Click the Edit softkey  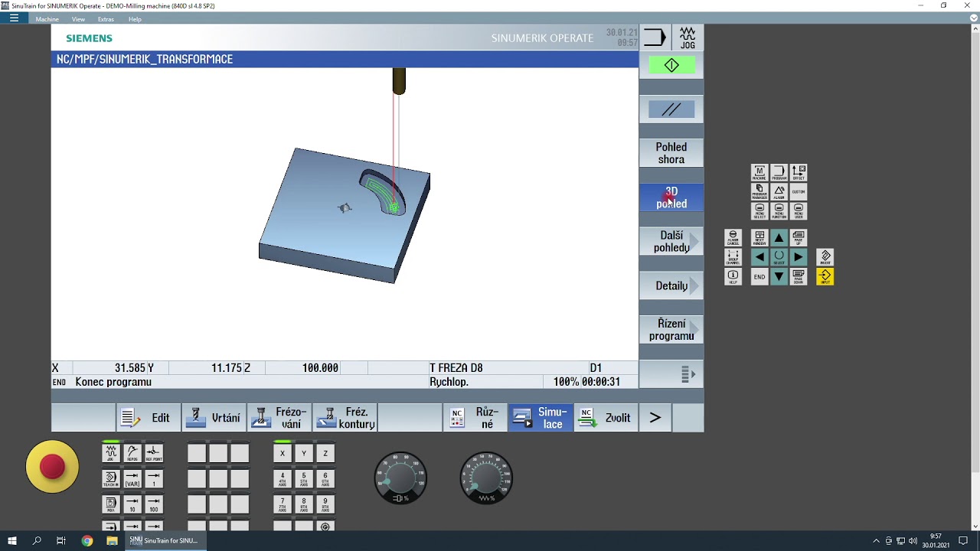(x=149, y=418)
